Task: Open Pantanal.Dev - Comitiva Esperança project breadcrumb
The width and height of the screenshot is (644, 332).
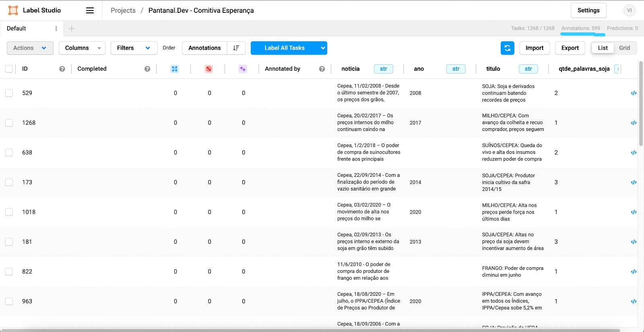Action: coord(201,10)
